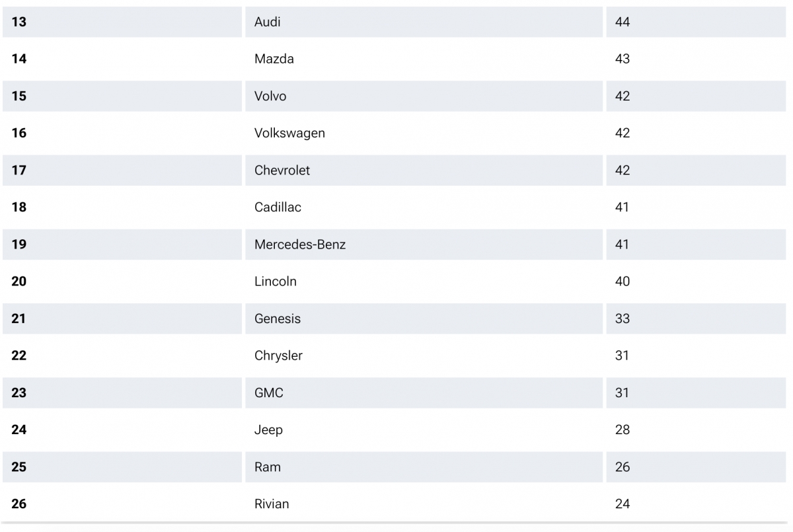
Task: Click the GMC brand cell
Action: [269, 393]
